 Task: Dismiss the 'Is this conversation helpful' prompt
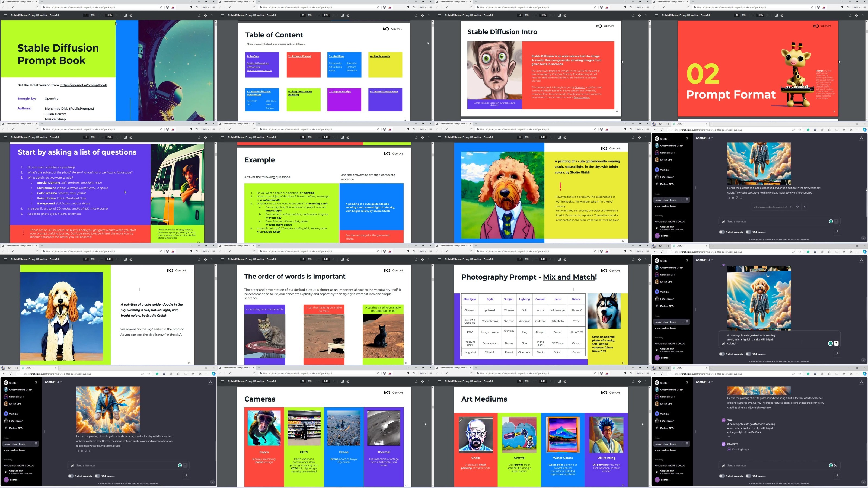pyautogui.click(x=805, y=207)
